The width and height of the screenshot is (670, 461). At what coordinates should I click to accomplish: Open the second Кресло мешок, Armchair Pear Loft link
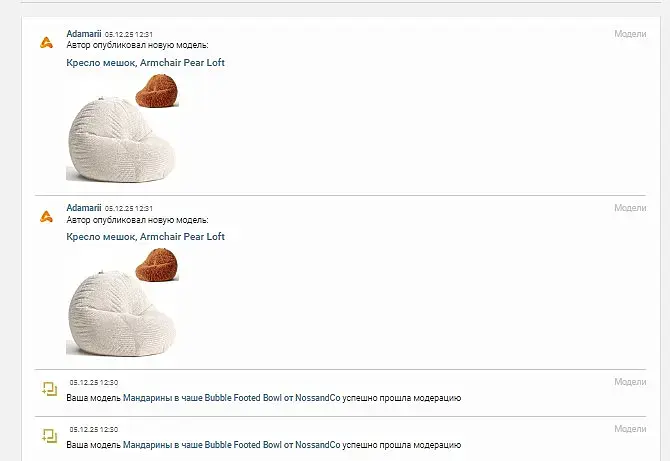tap(145, 236)
